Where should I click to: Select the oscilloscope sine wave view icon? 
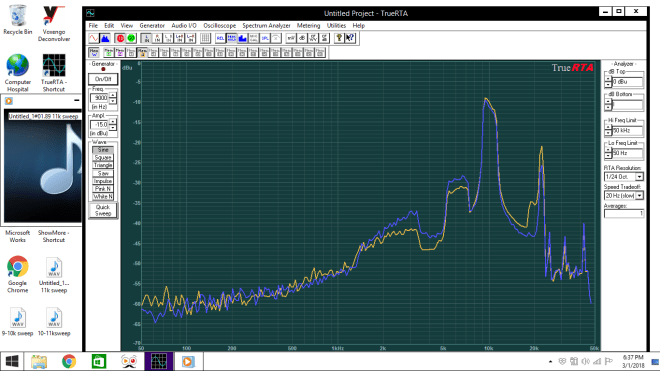(x=94, y=38)
